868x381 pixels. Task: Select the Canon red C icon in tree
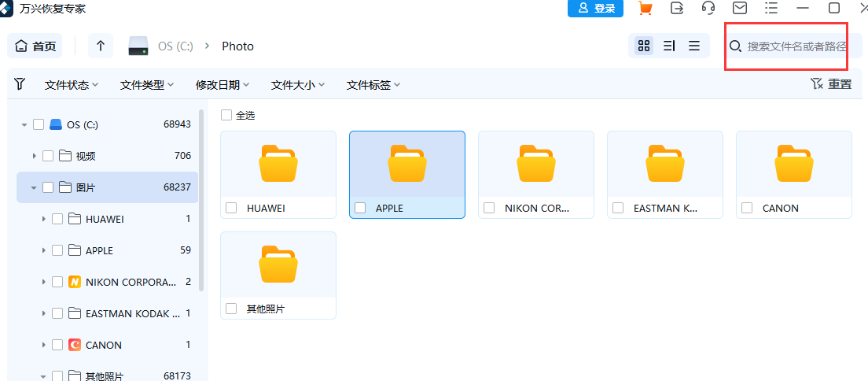click(74, 345)
